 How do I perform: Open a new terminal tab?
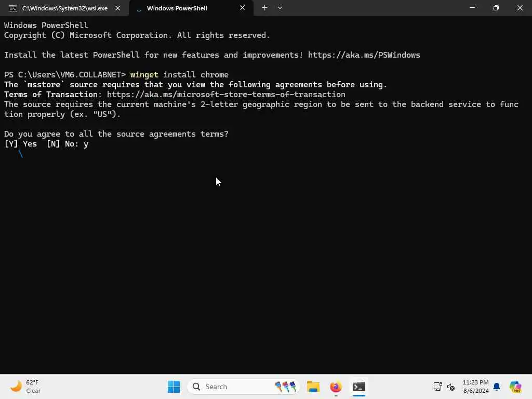point(264,8)
